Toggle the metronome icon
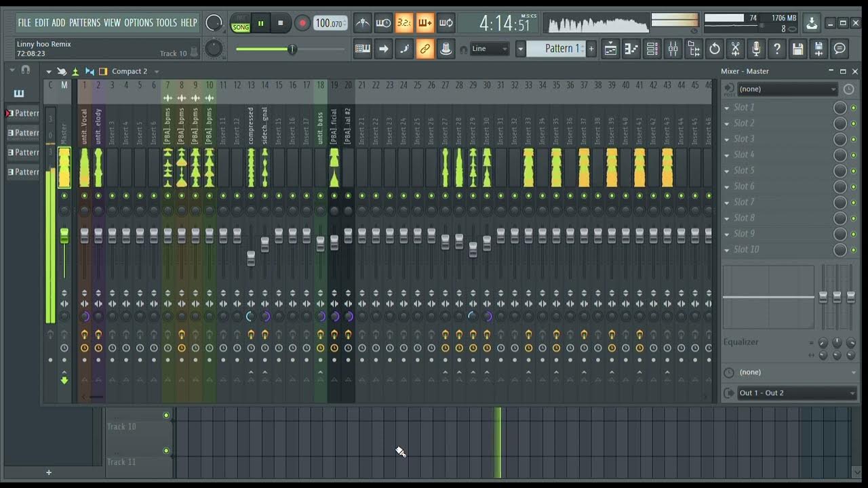Image resolution: width=868 pixels, height=488 pixels. [x=362, y=22]
